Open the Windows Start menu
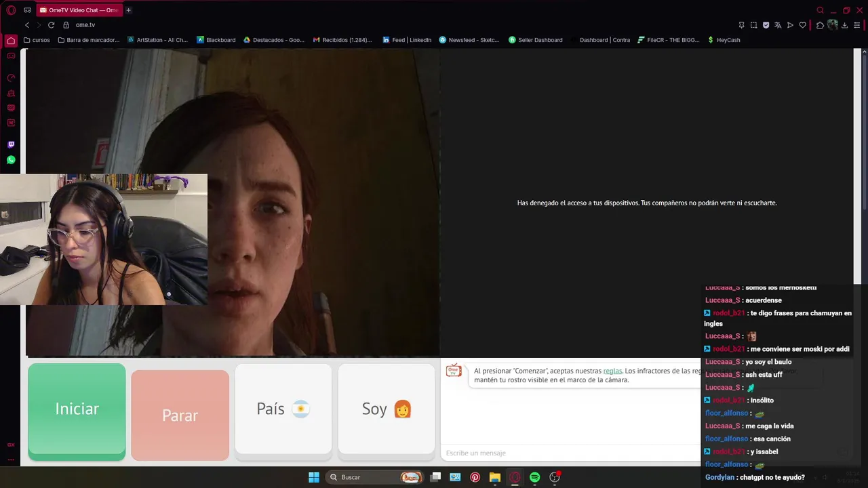 314,477
